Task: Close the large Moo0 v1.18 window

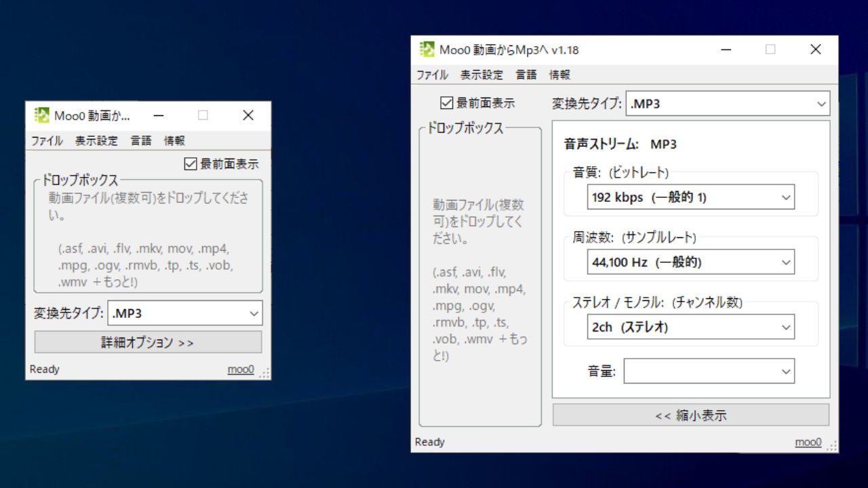Action: click(x=816, y=49)
